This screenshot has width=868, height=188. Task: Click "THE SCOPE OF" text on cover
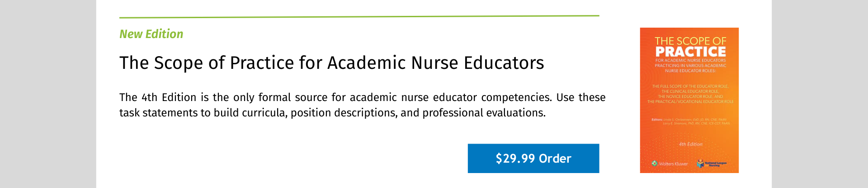pos(690,41)
